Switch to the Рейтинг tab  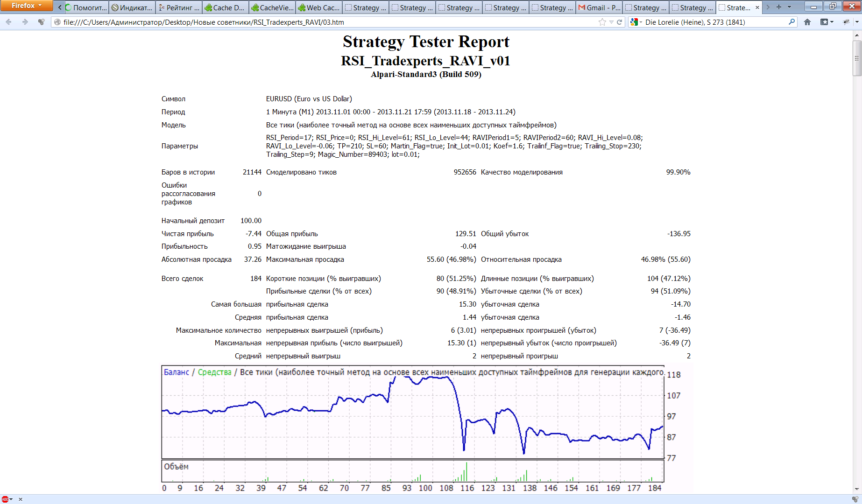(179, 7)
